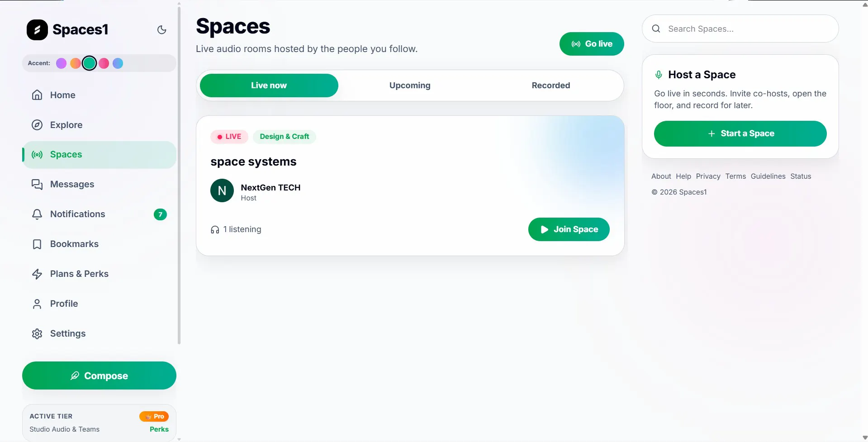The width and height of the screenshot is (868, 442).
Task: Open the Guidelines footer link
Action: (768, 176)
